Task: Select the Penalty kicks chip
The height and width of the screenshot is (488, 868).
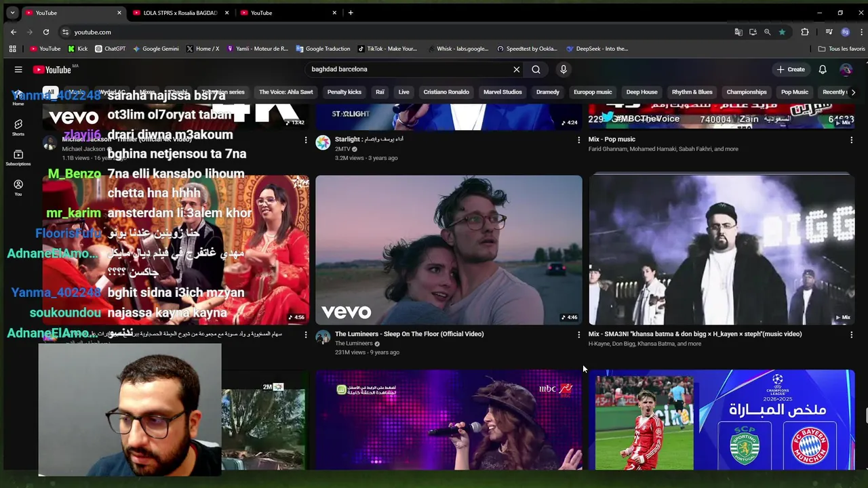Action: tap(344, 92)
